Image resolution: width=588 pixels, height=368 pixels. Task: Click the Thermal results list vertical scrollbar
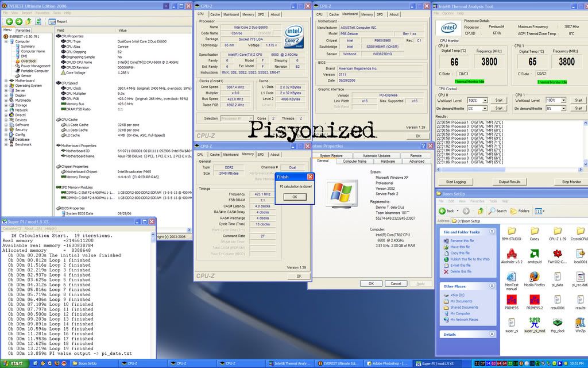point(586,143)
